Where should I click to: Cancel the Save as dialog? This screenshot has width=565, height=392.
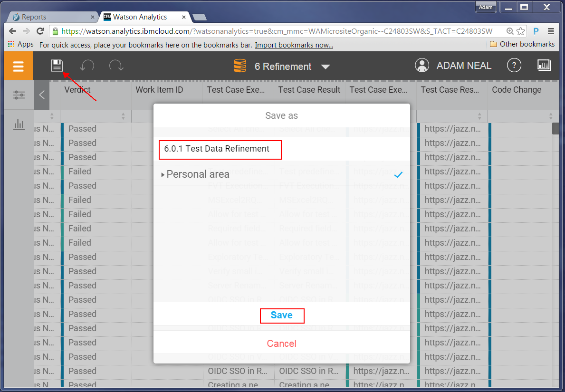(x=282, y=344)
